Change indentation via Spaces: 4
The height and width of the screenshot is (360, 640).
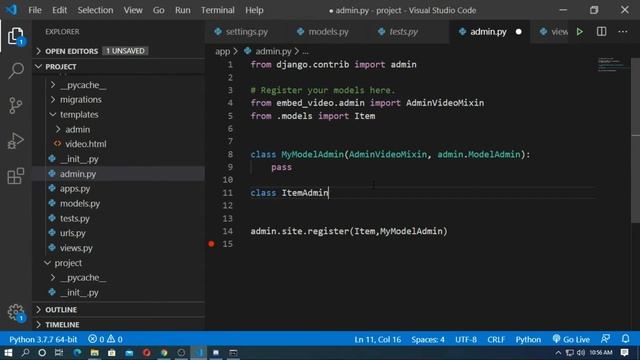pos(428,339)
